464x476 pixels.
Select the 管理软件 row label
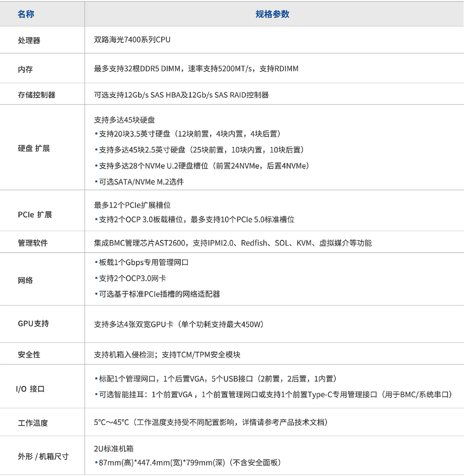33,243
